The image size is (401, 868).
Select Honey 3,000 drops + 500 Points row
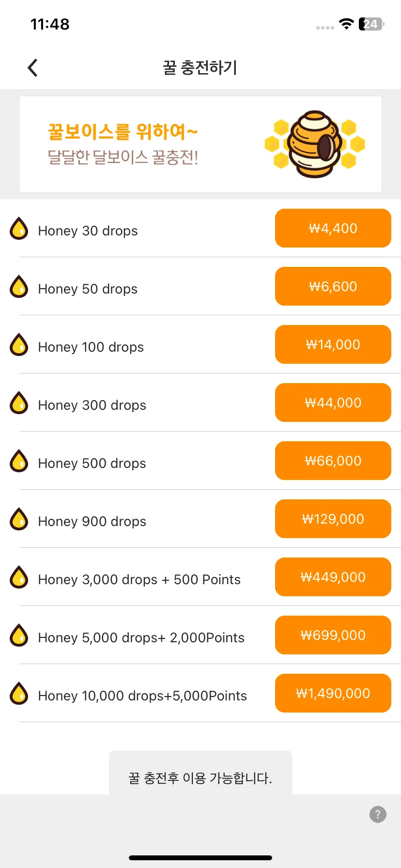tap(200, 577)
